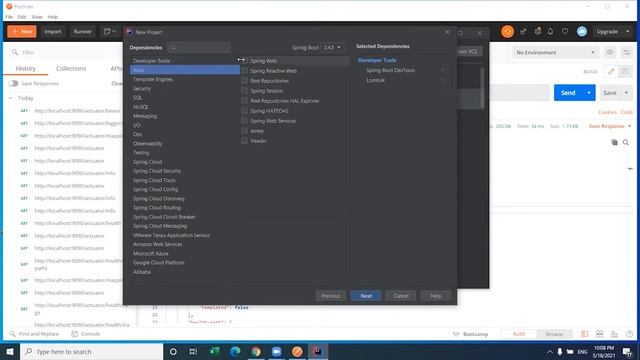The image size is (640, 360).
Task: Check the Spring Session dependency
Action: pos(244,91)
